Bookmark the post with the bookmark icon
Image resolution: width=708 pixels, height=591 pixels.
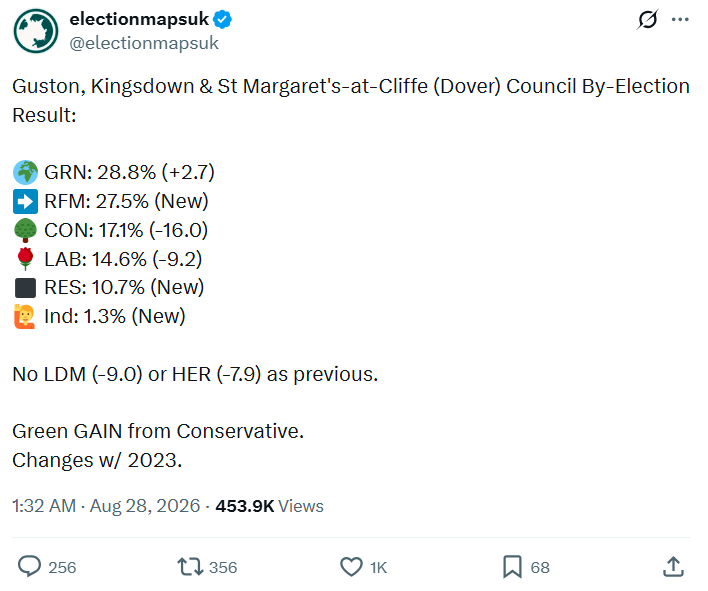(512, 567)
